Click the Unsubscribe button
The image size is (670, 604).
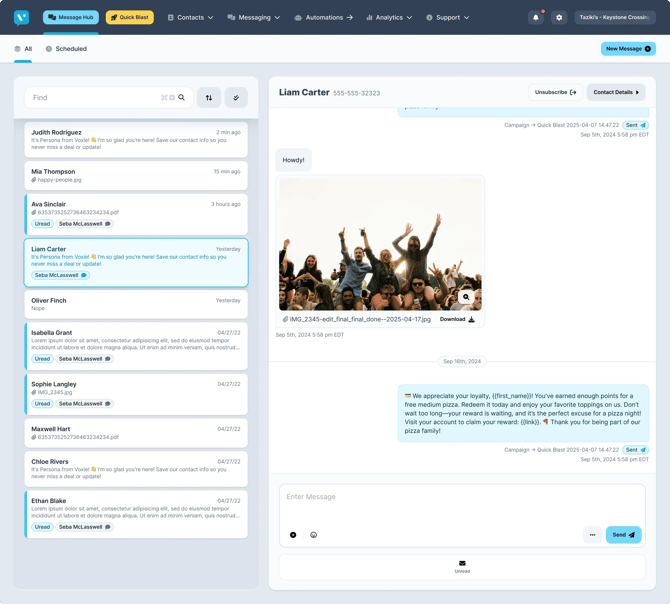555,92
